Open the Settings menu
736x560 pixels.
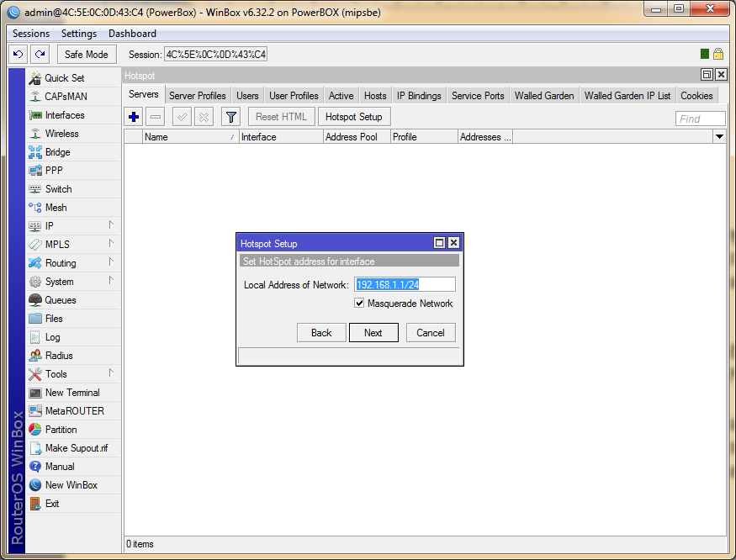click(x=79, y=34)
